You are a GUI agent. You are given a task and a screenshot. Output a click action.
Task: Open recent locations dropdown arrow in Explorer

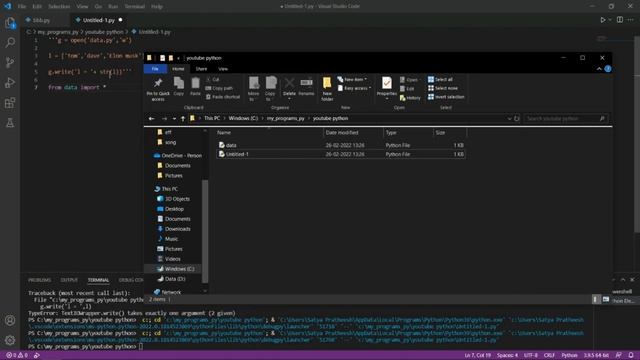pyautogui.click(x=174, y=118)
